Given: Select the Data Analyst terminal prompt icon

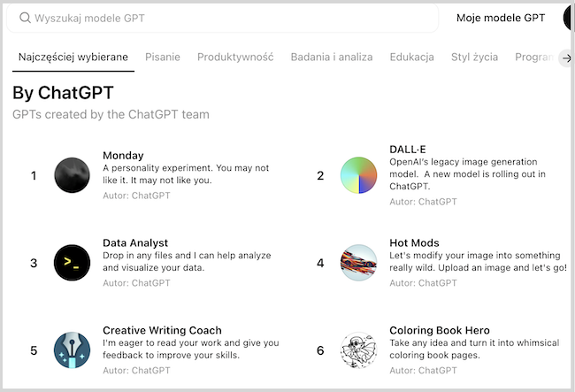Looking at the screenshot, I should tap(72, 263).
